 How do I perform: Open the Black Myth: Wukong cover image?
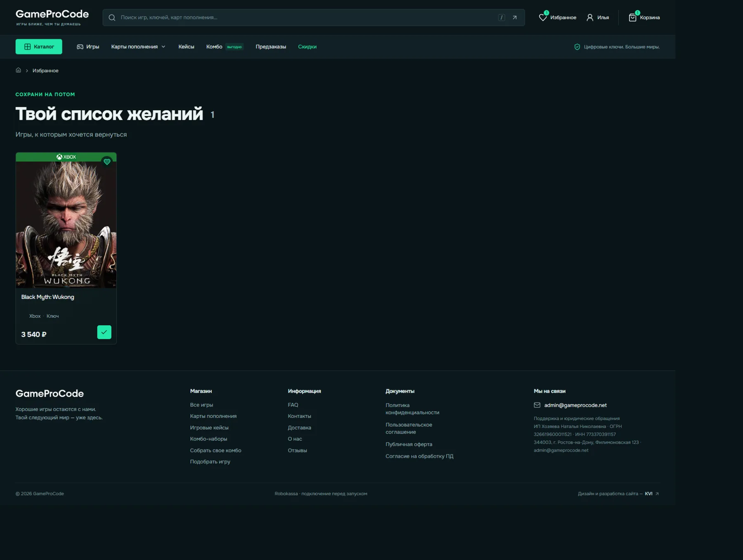[x=66, y=224]
